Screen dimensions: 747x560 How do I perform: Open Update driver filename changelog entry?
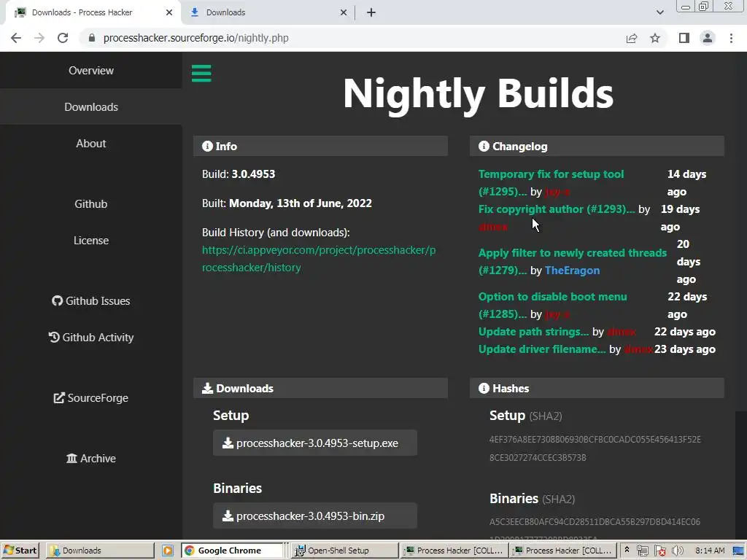coord(542,349)
